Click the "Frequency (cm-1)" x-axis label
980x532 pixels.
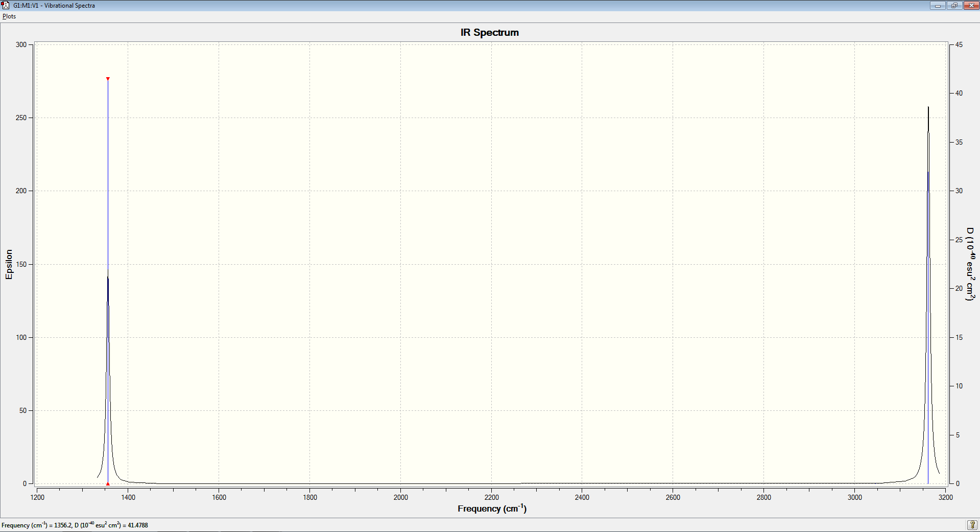[492, 508]
